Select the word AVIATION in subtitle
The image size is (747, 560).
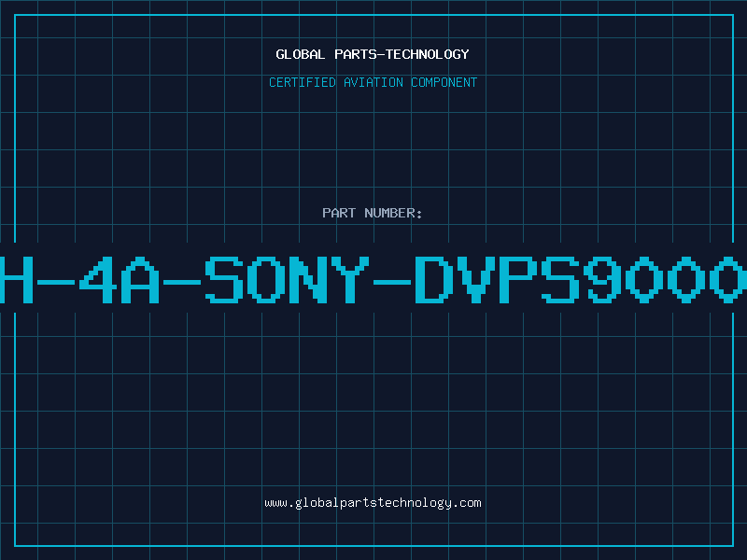tap(373, 82)
